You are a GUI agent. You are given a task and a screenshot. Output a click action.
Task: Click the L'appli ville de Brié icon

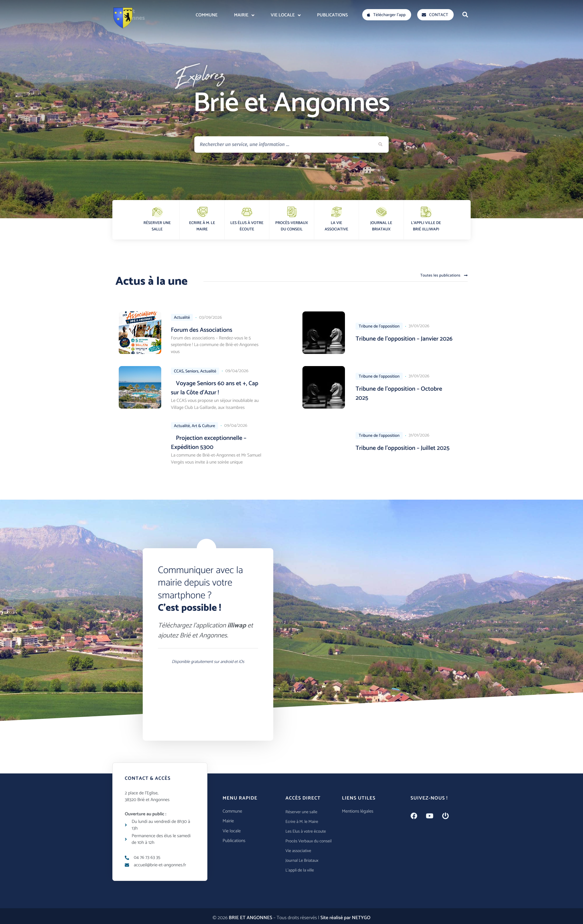click(426, 212)
